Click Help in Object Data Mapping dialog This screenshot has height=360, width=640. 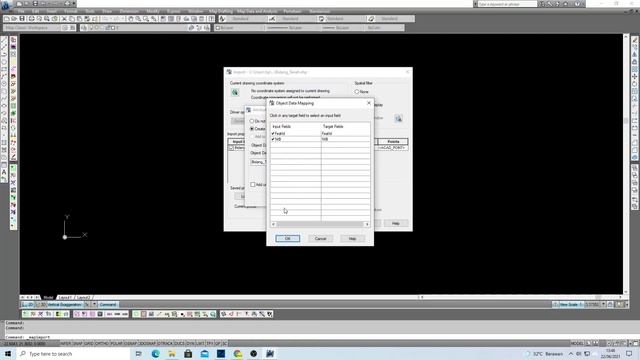click(x=352, y=238)
